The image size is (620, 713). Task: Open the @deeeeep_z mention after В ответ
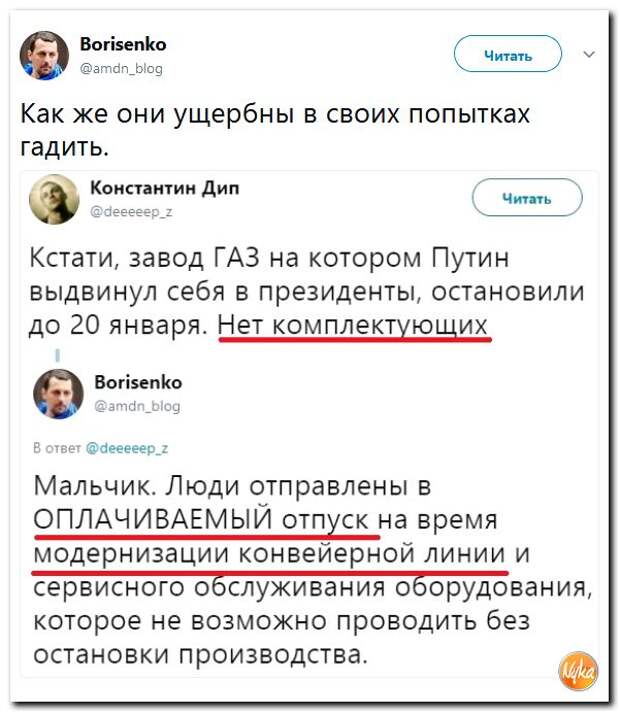127,448
